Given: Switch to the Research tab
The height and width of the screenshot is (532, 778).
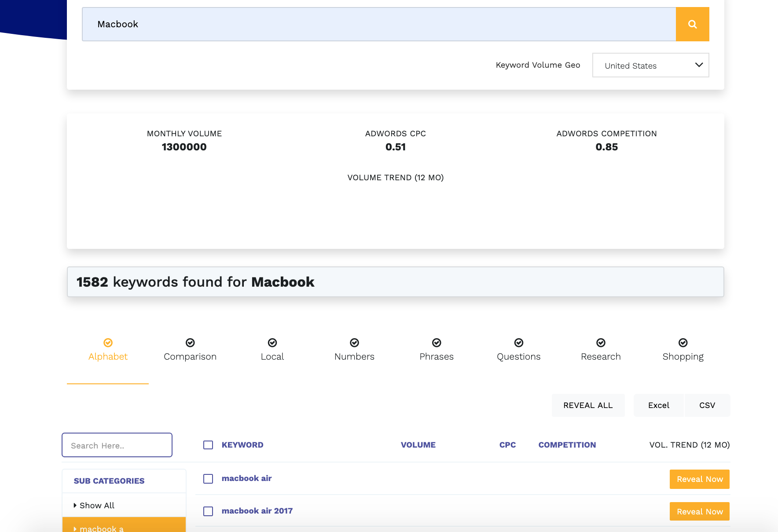Looking at the screenshot, I should click(x=601, y=356).
